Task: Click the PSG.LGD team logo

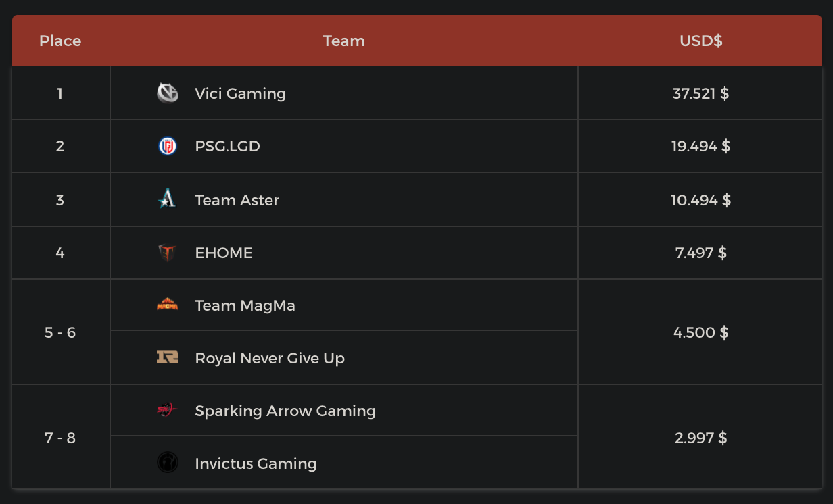Action: 168,146
